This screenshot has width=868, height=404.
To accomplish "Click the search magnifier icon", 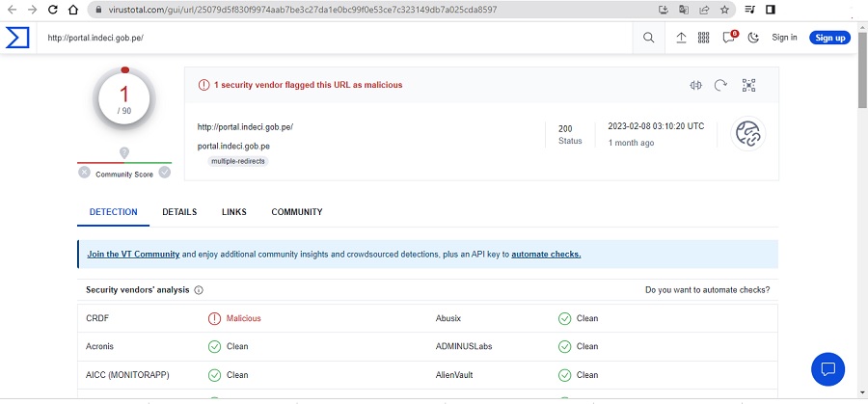I will click(x=648, y=38).
